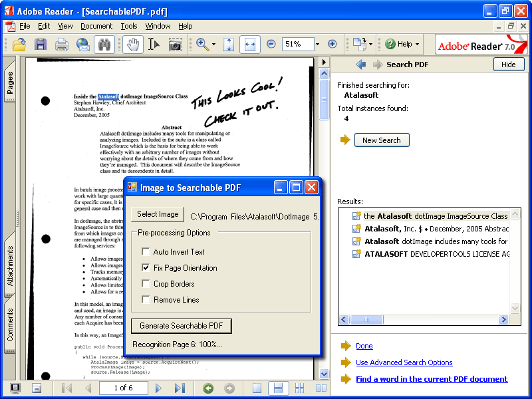Expand the zoom percentage dropdown
Viewport: 532px width, 399px height.
[318, 44]
